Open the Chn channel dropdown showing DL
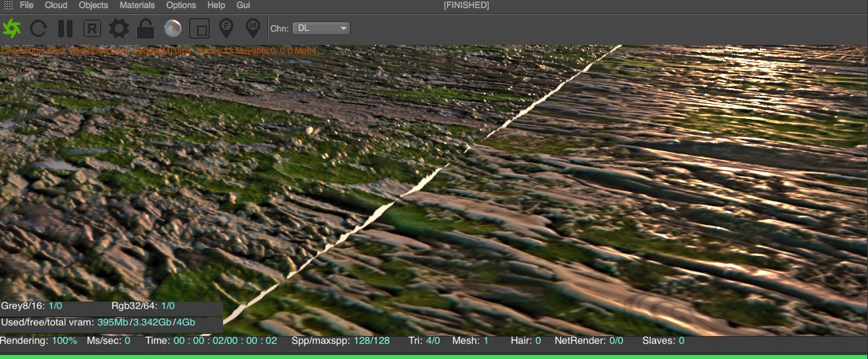868x359 pixels. pos(321,28)
